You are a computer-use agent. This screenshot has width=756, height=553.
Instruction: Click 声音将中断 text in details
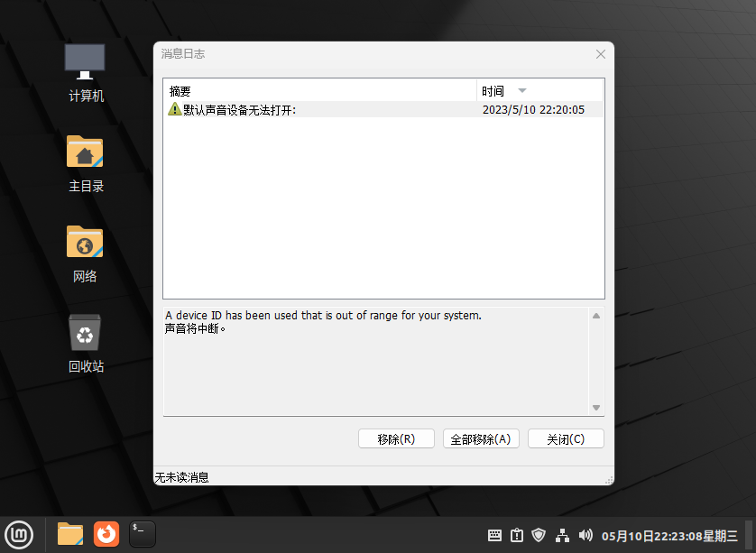[195, 328]
